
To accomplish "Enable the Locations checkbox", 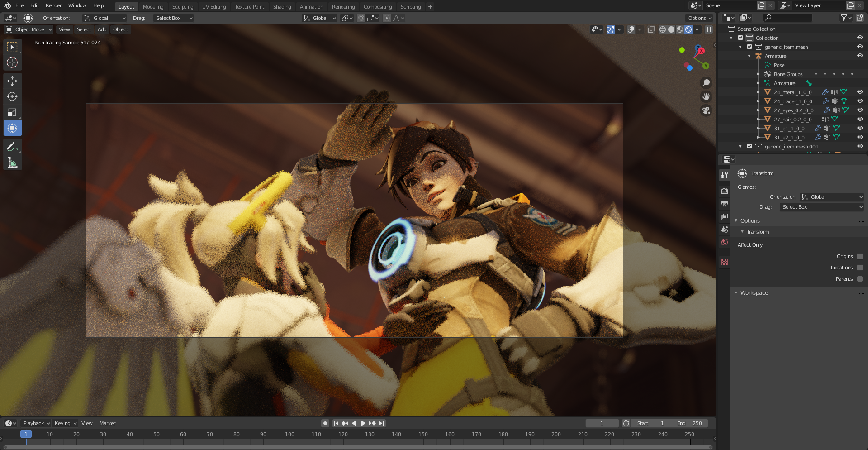I will tap(860, 268).
